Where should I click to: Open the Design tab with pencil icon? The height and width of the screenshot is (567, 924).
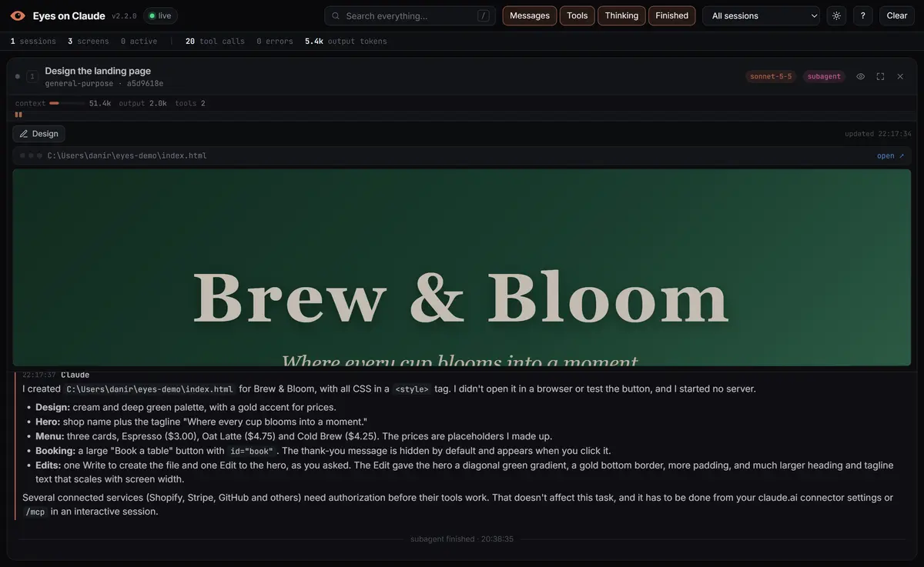(38, 134)
